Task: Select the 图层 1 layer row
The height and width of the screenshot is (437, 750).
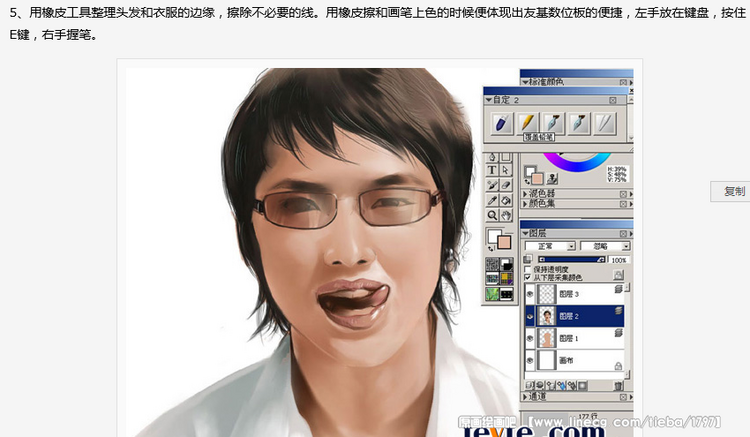Action: 576,338
